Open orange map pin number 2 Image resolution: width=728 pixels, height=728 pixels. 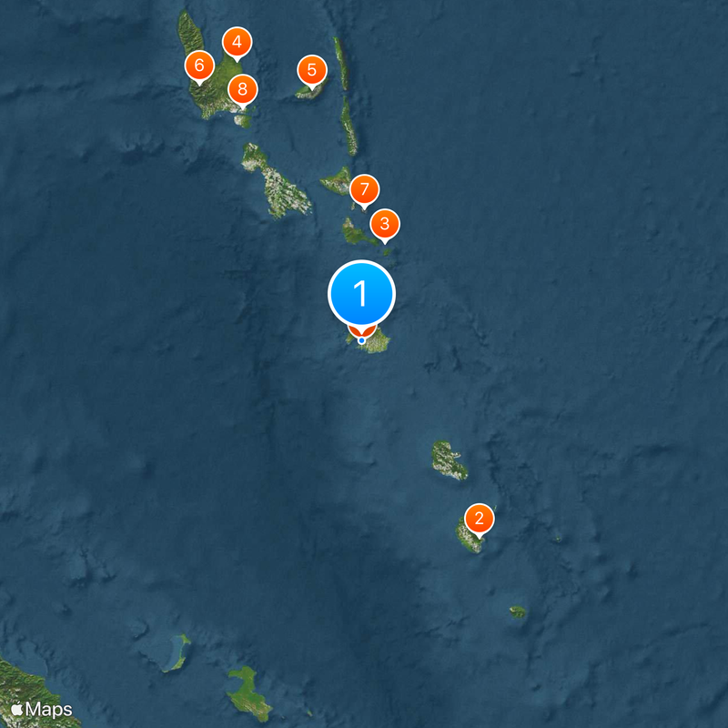tap(480, 519)
